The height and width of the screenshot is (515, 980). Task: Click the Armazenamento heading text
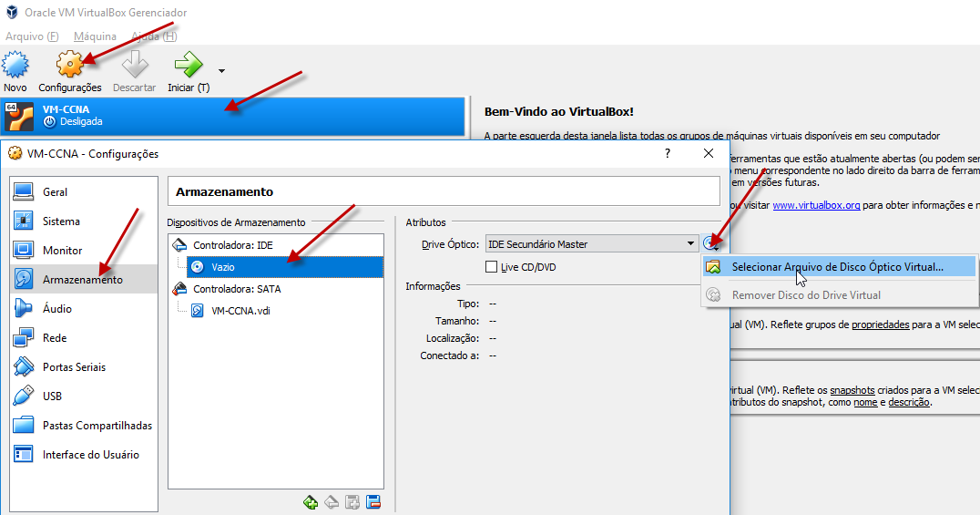[224, 192]
